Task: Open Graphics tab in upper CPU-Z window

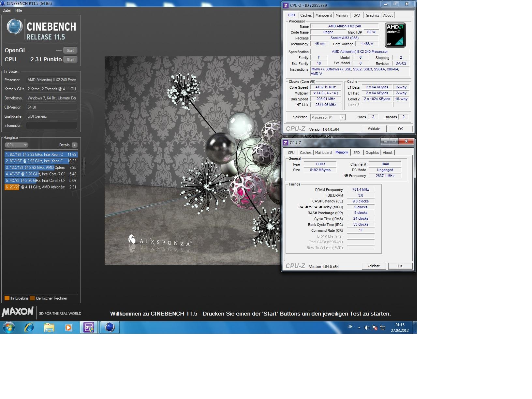Action: 372,15
